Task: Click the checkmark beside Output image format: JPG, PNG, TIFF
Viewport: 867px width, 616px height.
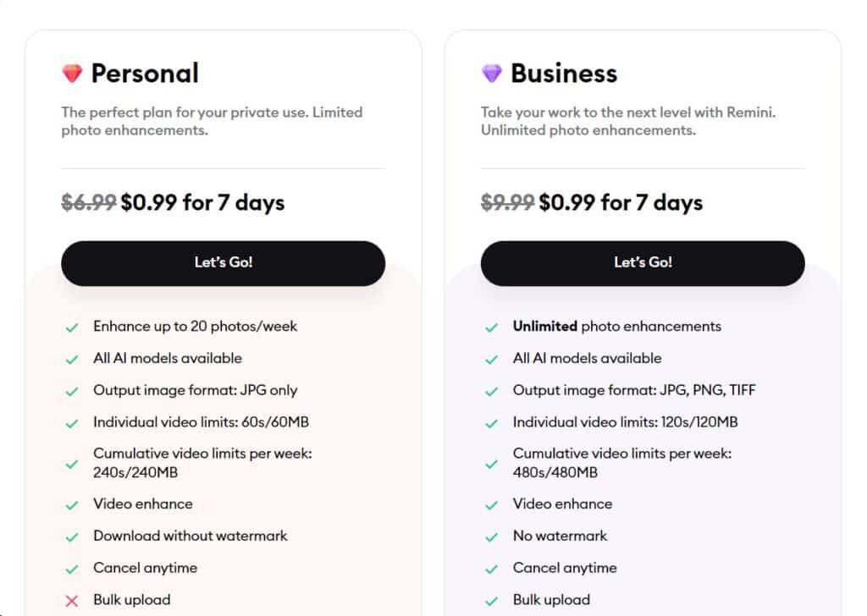Action: (491, 392)
